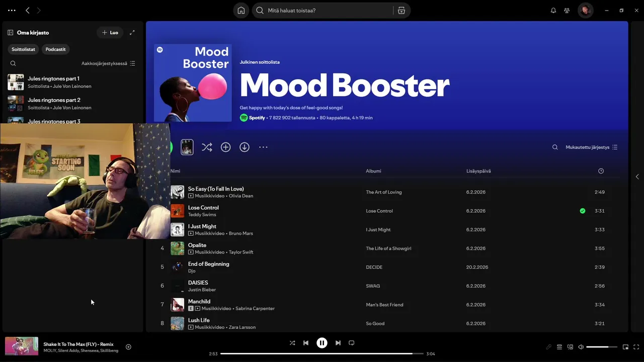
Task: Open artist Bruno Mars link
Action: [x=241, y=233]
